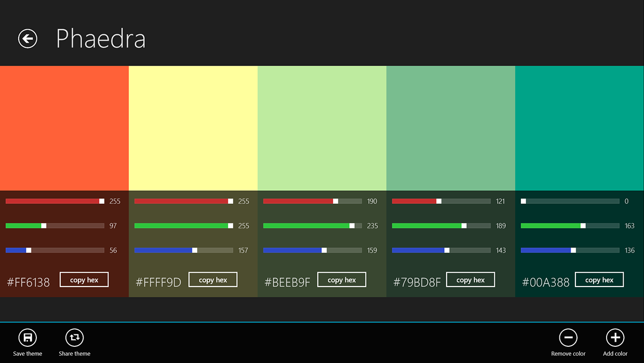Remove a color from the palette
This screenshot has width=644, height=363.
click(x=568, y=338)
